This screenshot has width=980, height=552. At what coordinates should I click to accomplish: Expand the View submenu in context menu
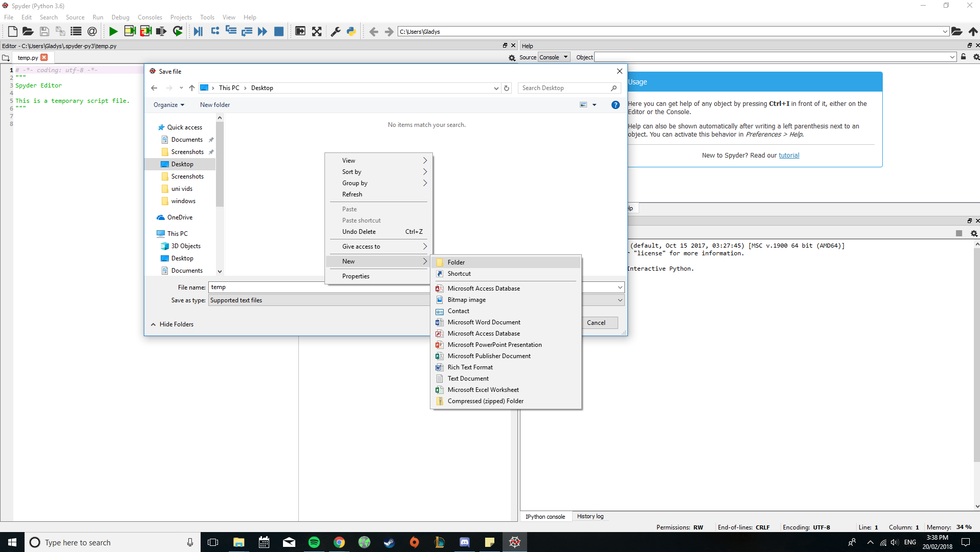pos(379,161)
